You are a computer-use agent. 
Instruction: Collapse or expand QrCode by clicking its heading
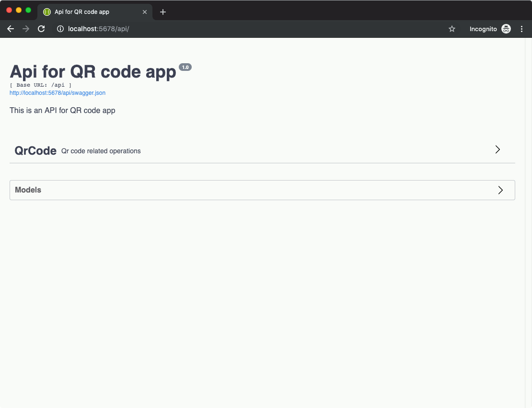click(x=35, y=150)
